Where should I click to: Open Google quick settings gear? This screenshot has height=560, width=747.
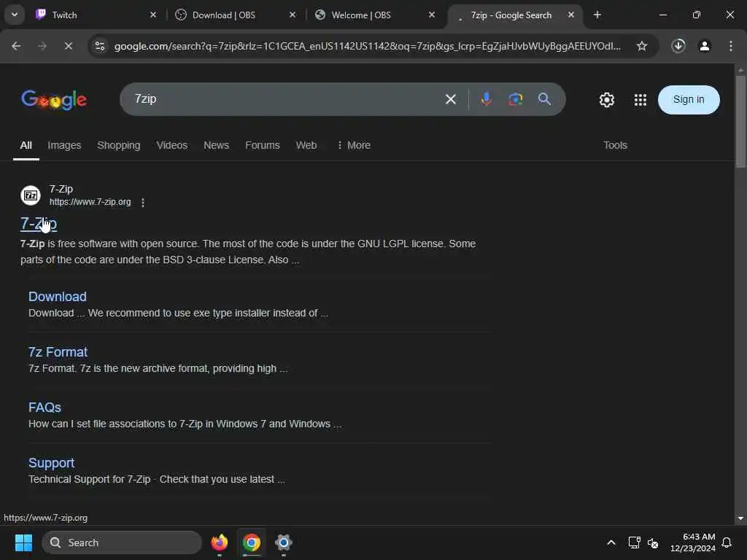[x=606, y=99]
